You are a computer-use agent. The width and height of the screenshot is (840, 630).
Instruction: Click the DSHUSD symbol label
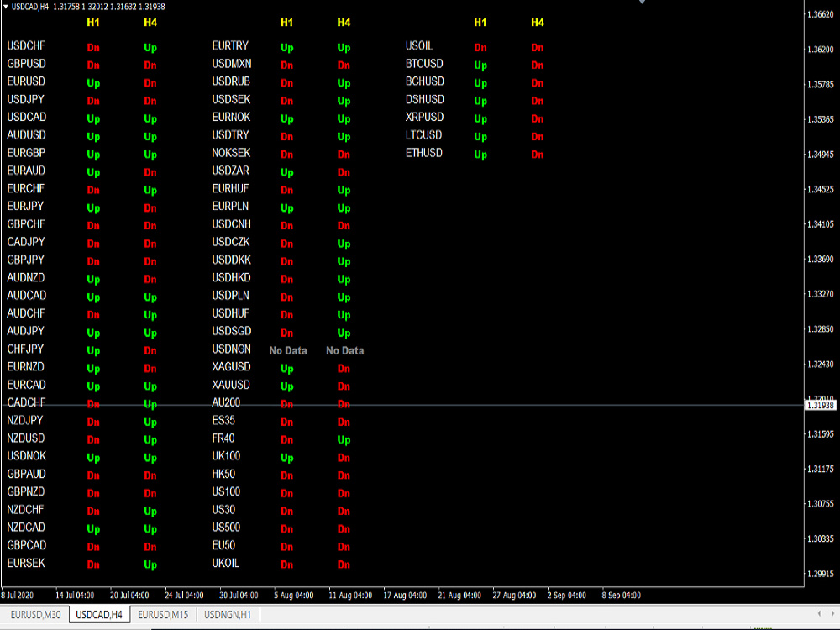[425, 100]
